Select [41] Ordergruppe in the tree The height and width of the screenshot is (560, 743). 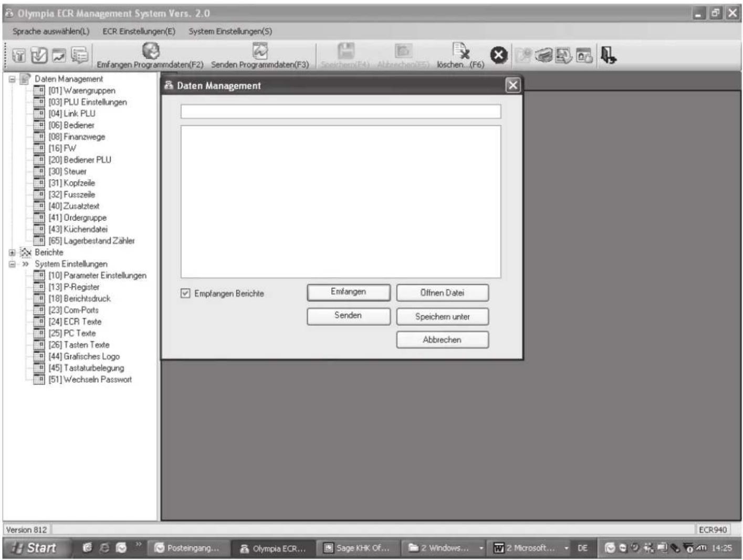(x=78, y=218)
